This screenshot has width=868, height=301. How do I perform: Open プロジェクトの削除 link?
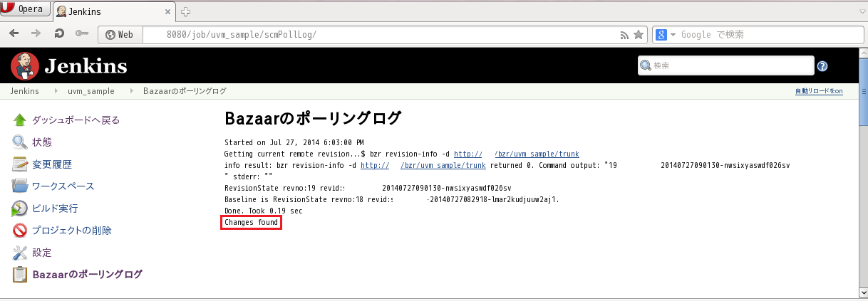pyautogui.click(x=72, y=231)
